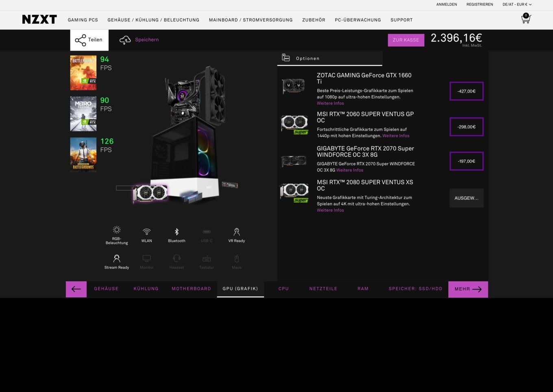Go back with the left arrow button
This screenshot has height=392, width=553.
coord(76,289)
